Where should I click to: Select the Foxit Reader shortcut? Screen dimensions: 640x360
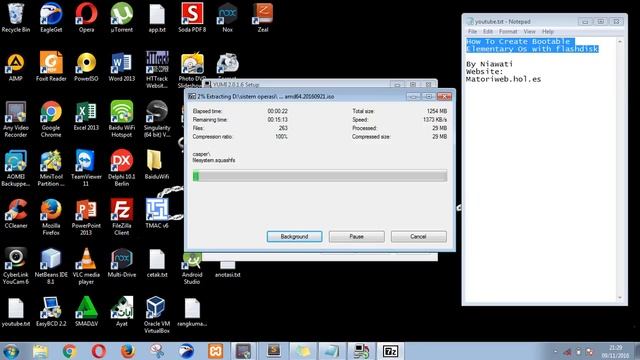click(51, 67)
